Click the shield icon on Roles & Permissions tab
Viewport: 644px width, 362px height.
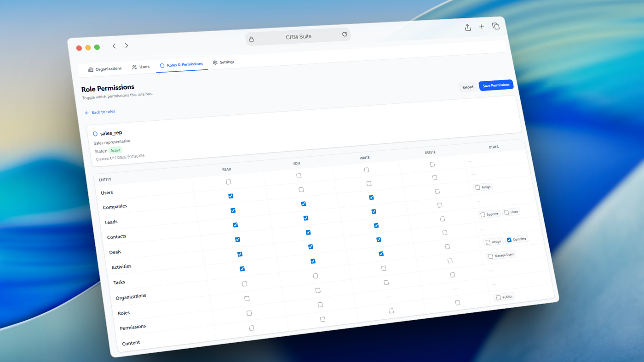[162, 64]
